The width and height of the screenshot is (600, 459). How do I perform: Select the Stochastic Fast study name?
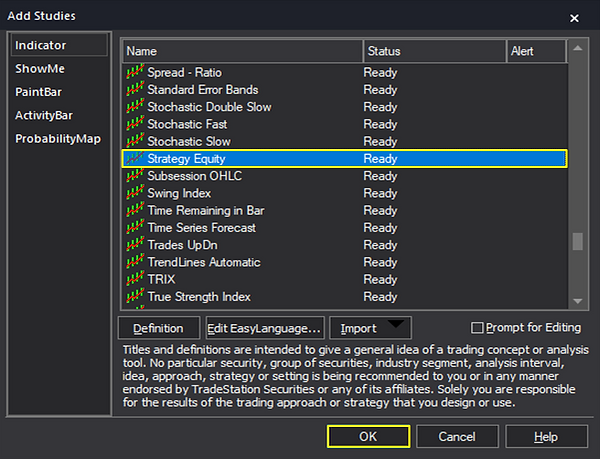187,124
